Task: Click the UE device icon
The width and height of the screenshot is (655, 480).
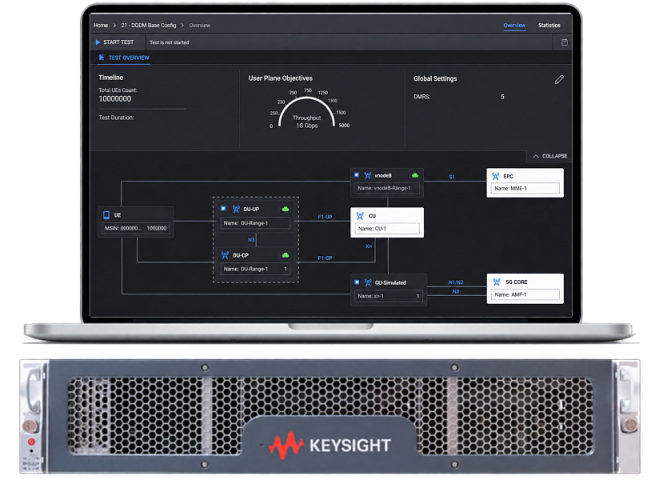Action: pyautogui.click(x=107, y=215)
